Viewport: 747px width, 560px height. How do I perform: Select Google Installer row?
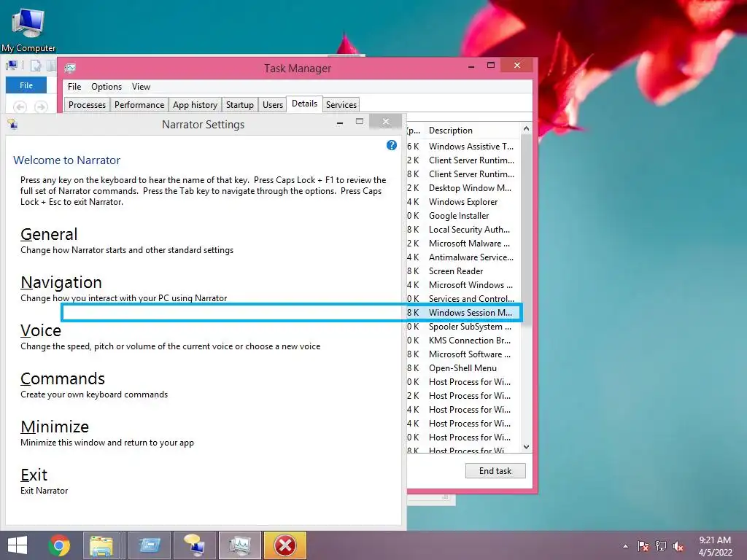[x=463, y=216]
